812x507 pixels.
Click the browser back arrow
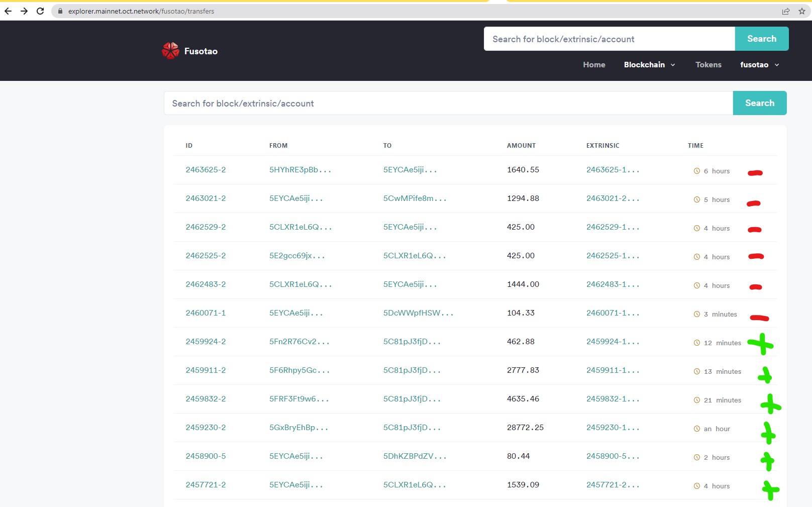point(8,11)
